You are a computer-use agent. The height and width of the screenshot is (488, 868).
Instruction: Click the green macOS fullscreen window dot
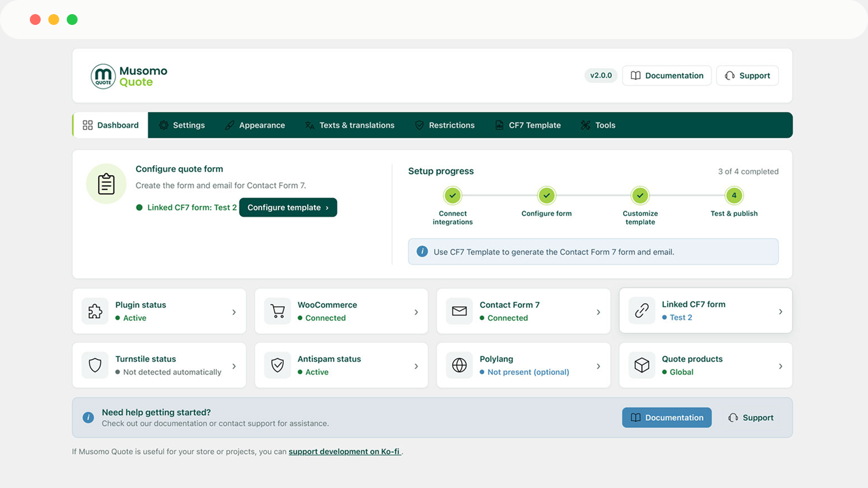pos(72,20)
